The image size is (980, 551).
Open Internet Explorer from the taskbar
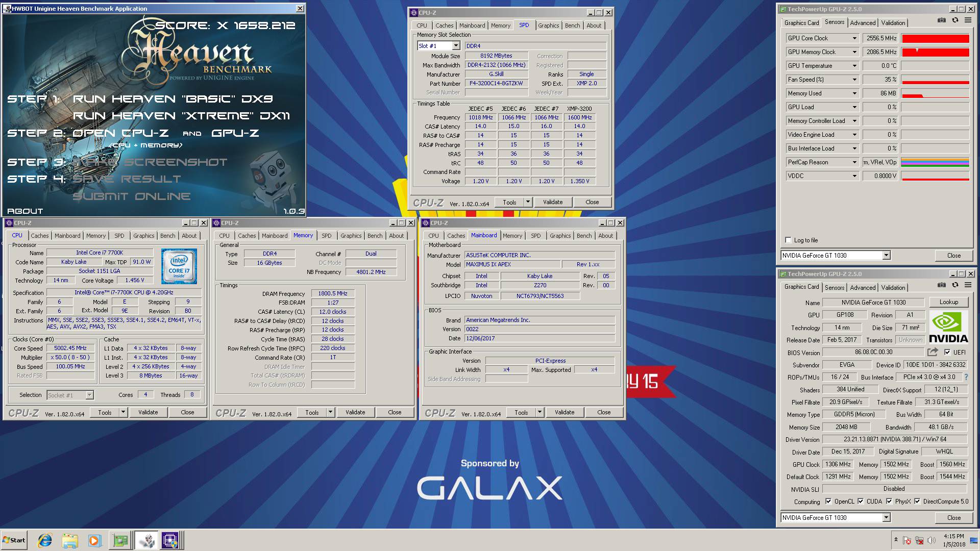click(45, 540)
